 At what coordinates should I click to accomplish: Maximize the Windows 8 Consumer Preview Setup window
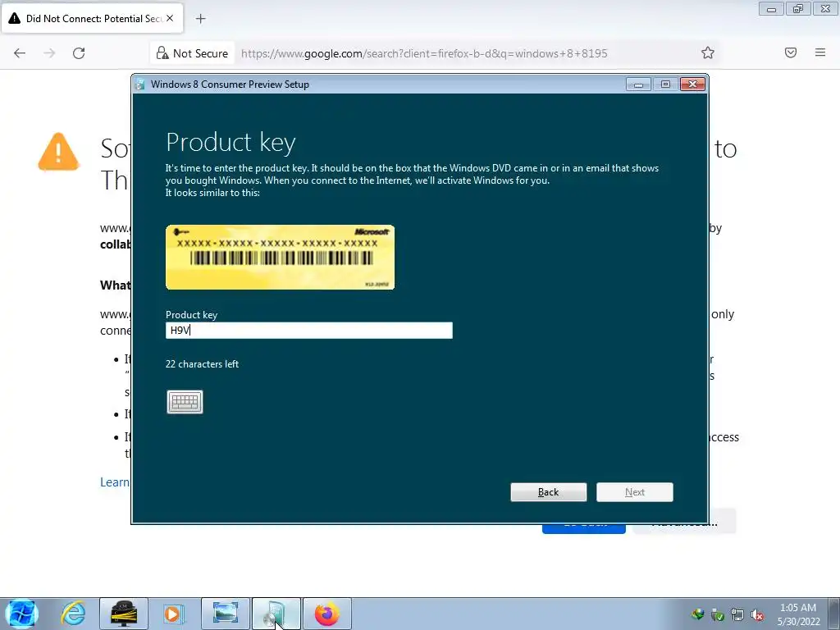665,84
